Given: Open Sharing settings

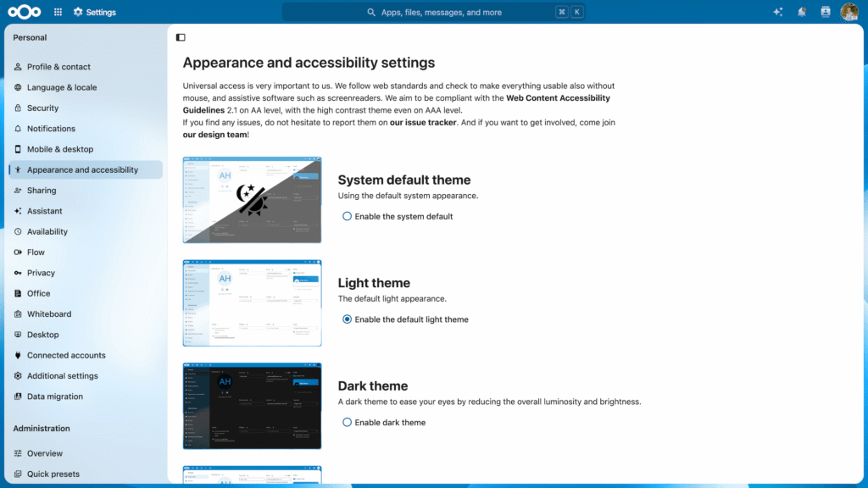Looking at the screenshot, I should (86, 191).
